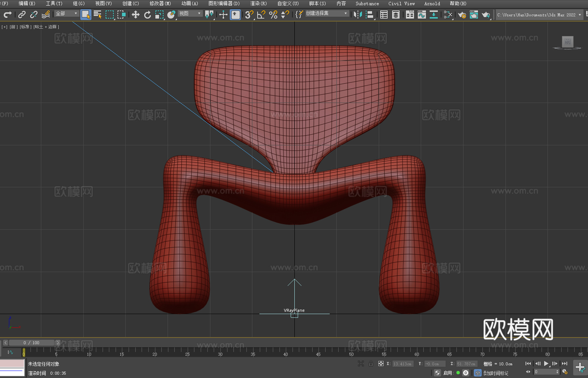Open the Select by Name list
Image resolution: width=588 pixels, height=378 pixels.
(x=98, y=14)
